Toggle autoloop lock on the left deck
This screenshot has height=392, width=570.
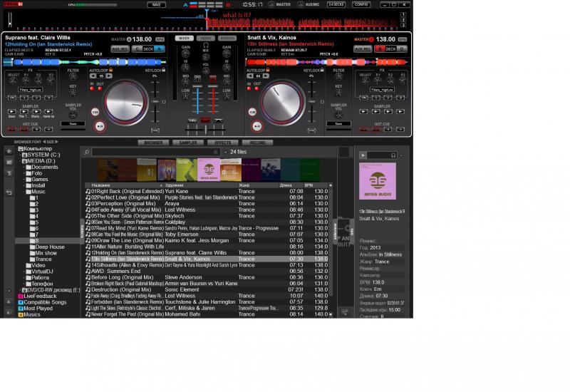(x=110, y=70)
